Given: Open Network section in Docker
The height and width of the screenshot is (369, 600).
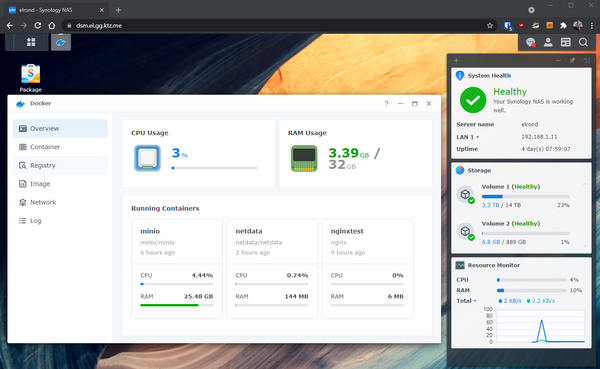Looking at the screenshot, I should (60, 202).
